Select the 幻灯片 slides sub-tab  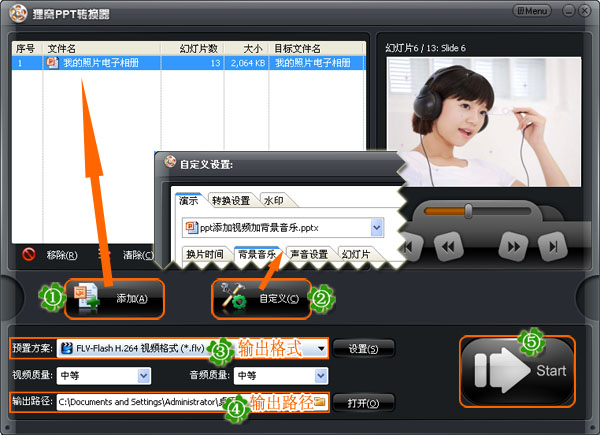point(356,254)
